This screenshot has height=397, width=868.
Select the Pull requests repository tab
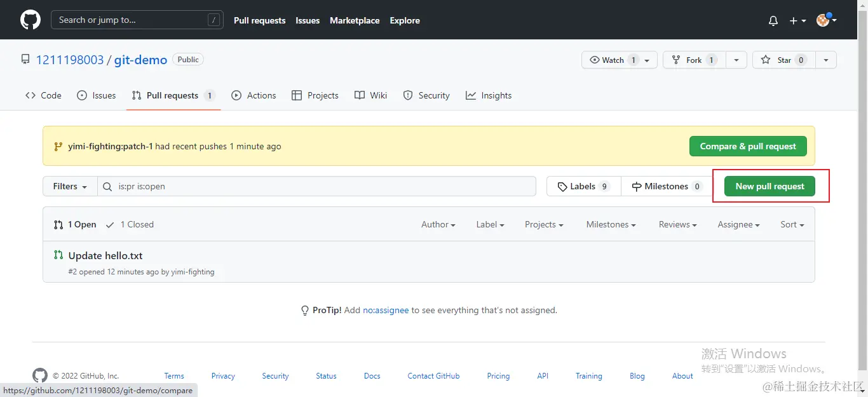coord(173,95)
